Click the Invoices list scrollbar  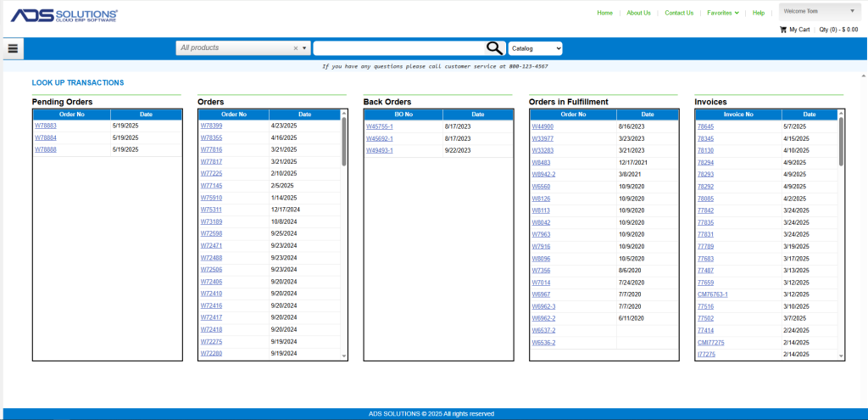click(x=842, y=142)
